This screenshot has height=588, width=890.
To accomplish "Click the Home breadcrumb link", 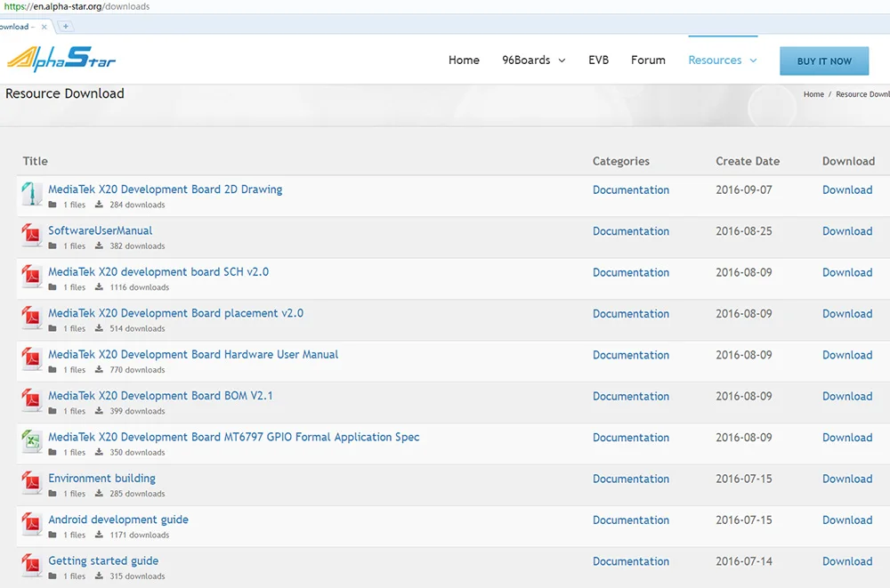I will (x=813, y=94).
